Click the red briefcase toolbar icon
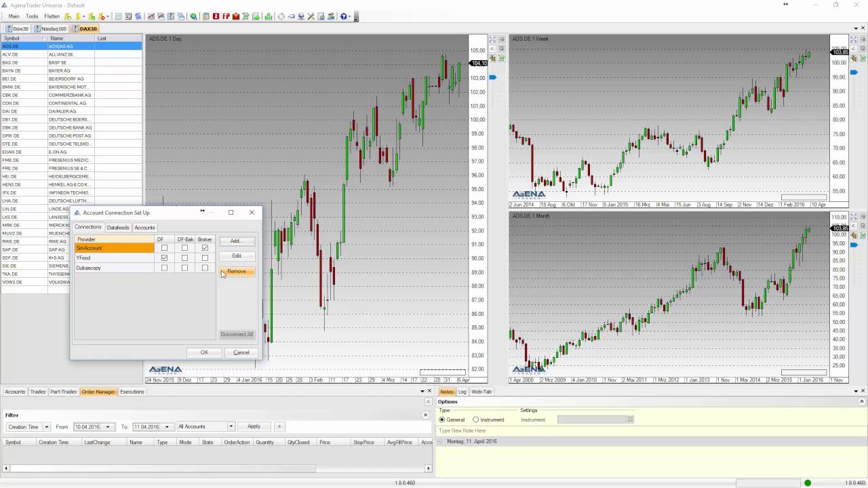The height and width of the screenshot is (488, 868). (235, 16)
